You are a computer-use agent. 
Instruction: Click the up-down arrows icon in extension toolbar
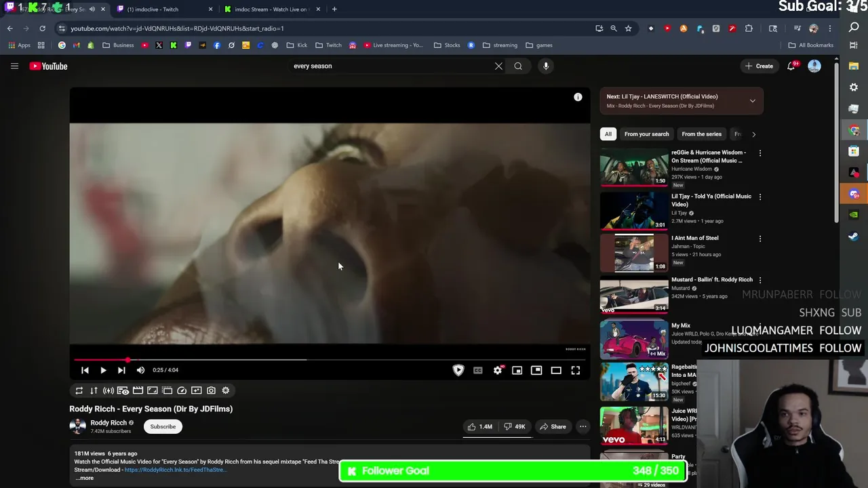click(94, 390)
